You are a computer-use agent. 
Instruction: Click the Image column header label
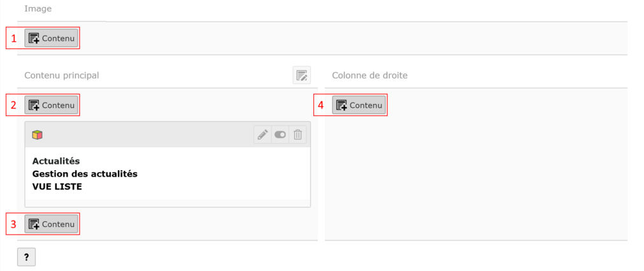(x=38, y=9)
